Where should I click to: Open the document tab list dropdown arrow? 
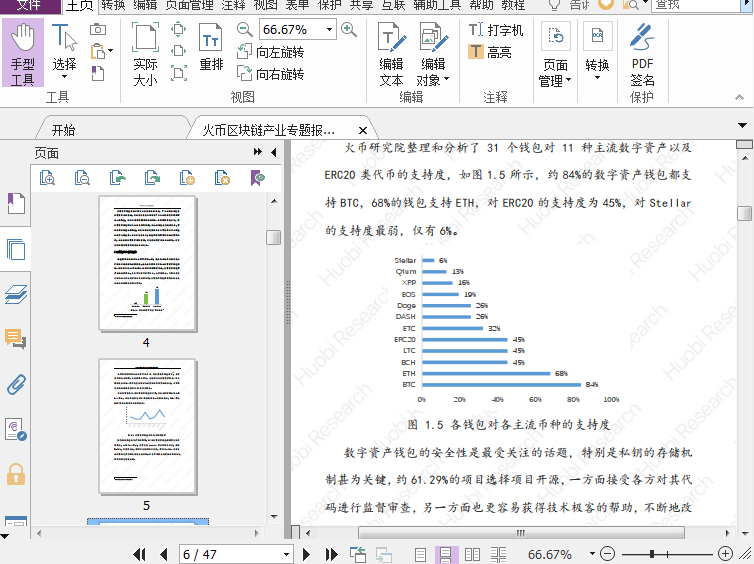pyautogui.click(x=742, y=126)
